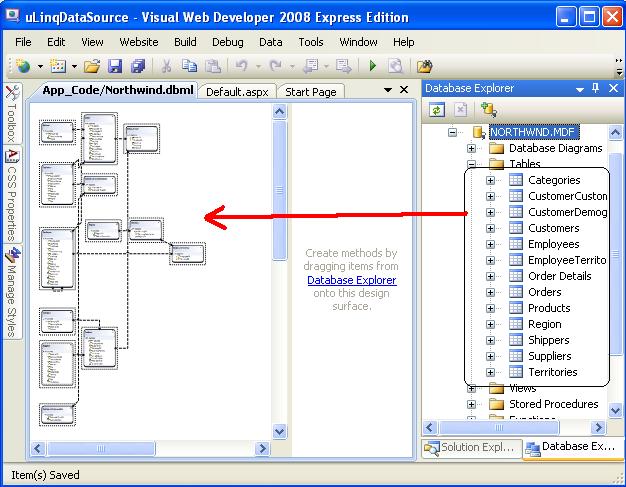Click the Navigate Forward icon

[343, 66]
